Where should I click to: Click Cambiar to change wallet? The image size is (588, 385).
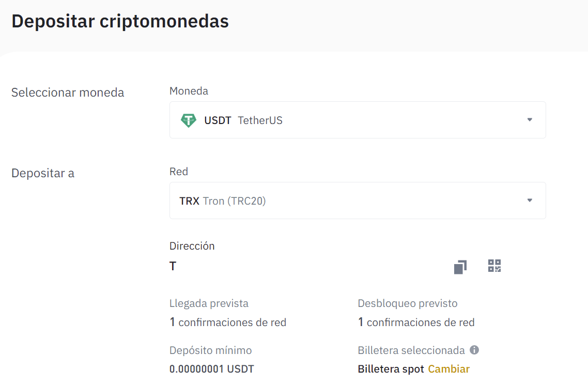[448, 369]
